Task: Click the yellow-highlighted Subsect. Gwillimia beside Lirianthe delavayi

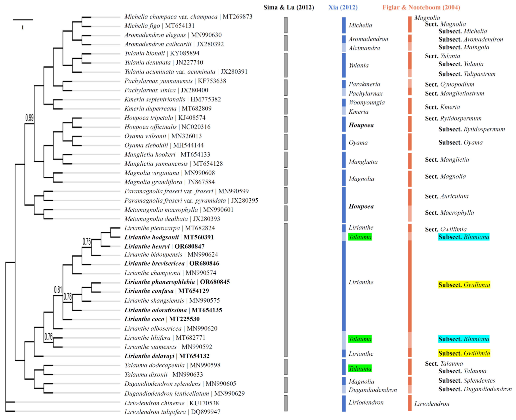Action: (464, 353)
